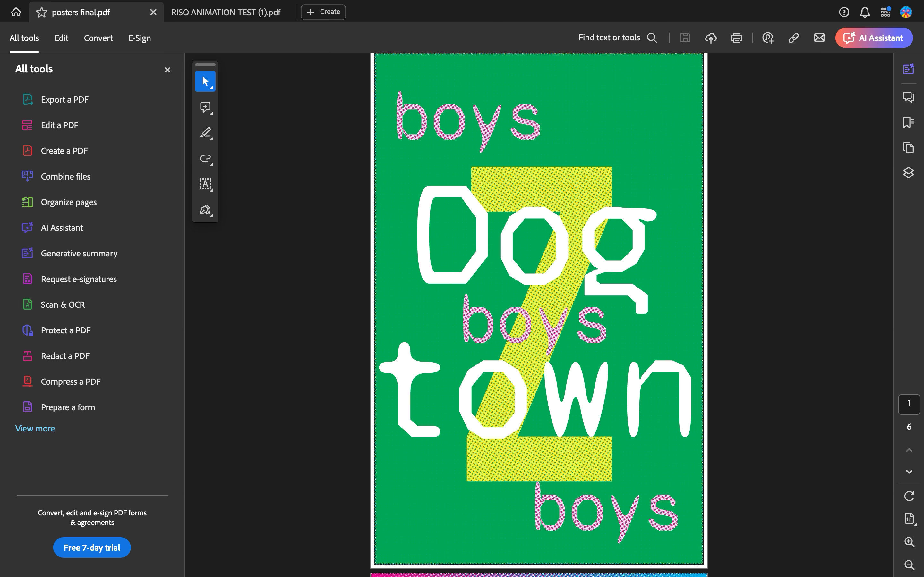The image size is (924, 577).
Task: Star the posters final.pdf file
Action: click(41, 12)
